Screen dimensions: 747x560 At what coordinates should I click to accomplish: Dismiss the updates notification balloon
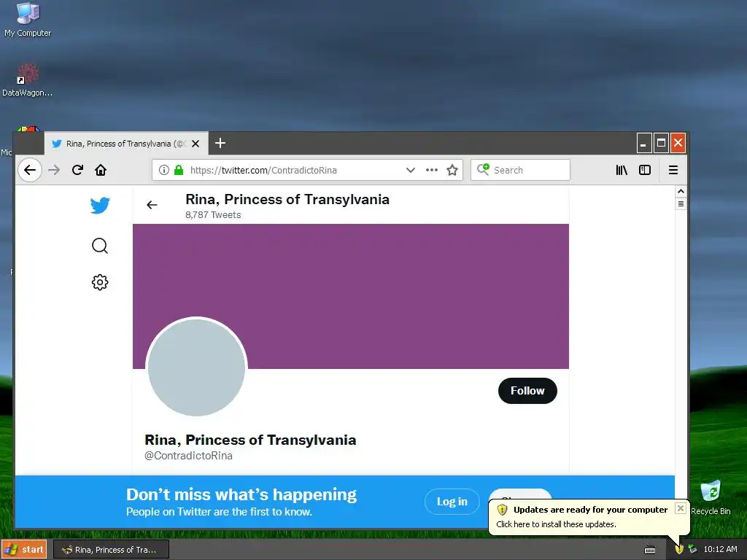coord(681,508)
